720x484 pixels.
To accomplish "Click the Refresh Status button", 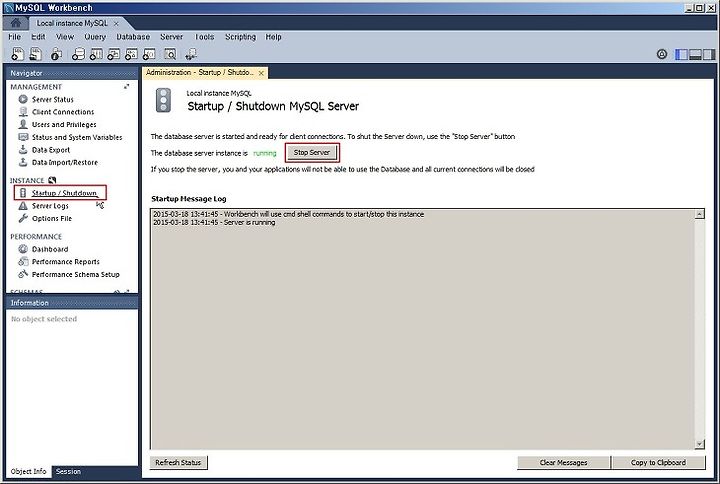I will coord(178,462).
